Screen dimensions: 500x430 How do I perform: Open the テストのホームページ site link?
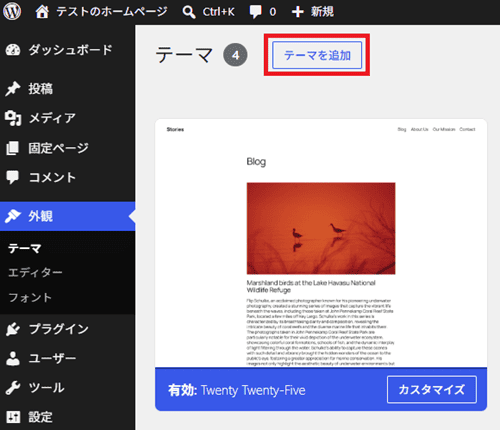(x=112, y=12)
